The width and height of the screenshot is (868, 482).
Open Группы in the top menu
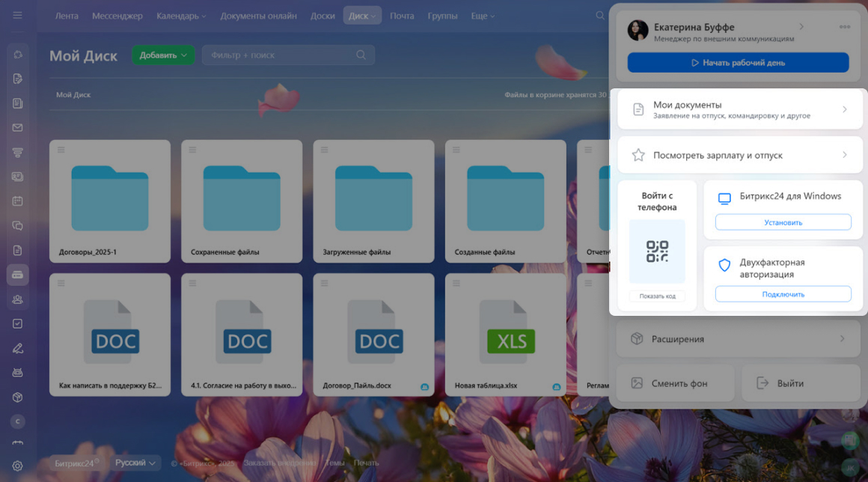point(442,16)
